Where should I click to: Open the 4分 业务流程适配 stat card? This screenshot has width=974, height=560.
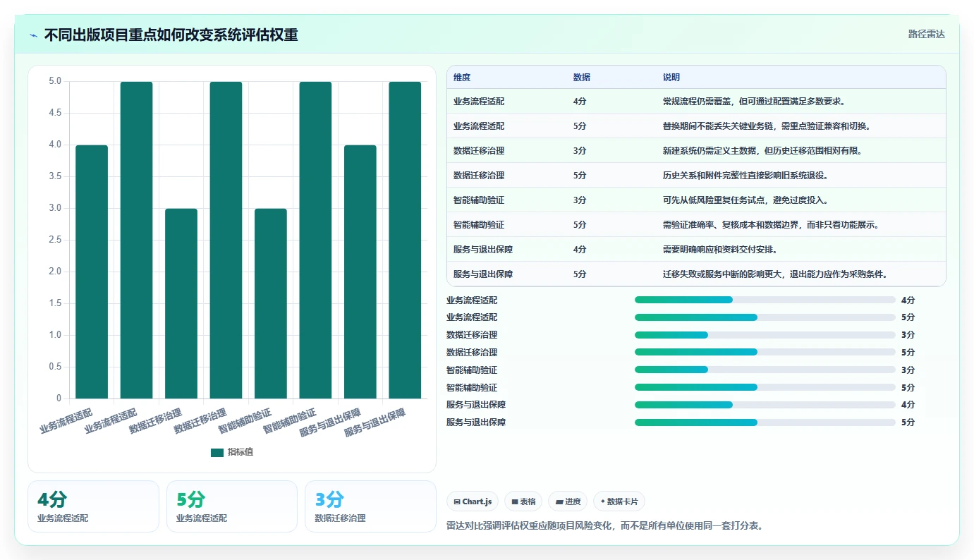coord(93,506)
